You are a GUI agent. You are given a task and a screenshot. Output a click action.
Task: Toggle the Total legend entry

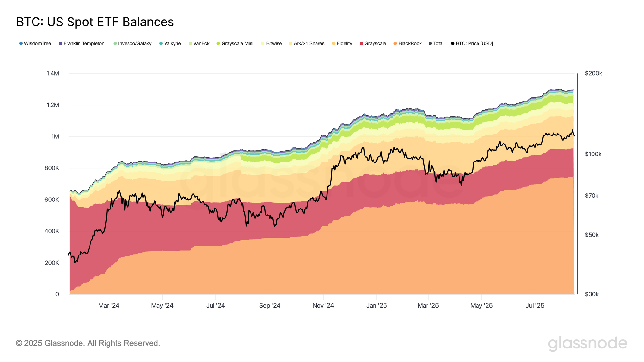pyautogui.click(x=436, y=43)
